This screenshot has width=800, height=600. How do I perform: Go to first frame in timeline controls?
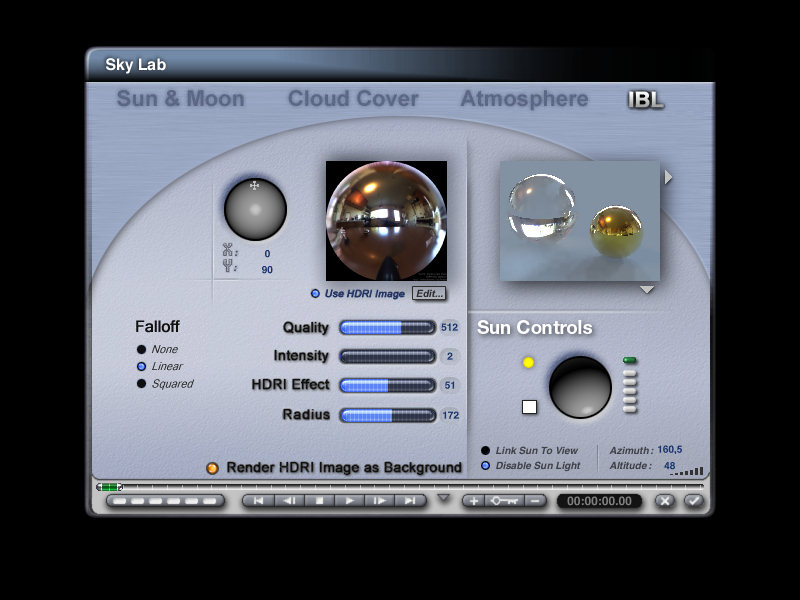[258, 501]
